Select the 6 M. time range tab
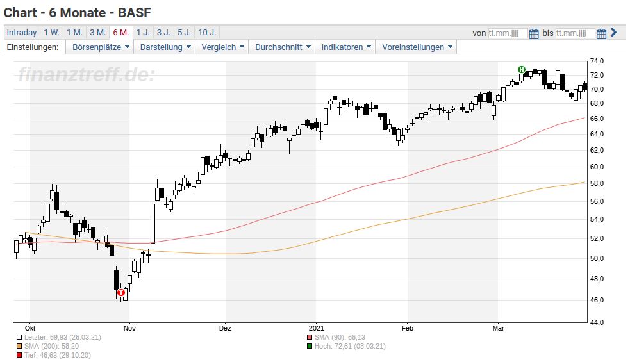This screenshot has width=630, height=364. pos(121,32)
